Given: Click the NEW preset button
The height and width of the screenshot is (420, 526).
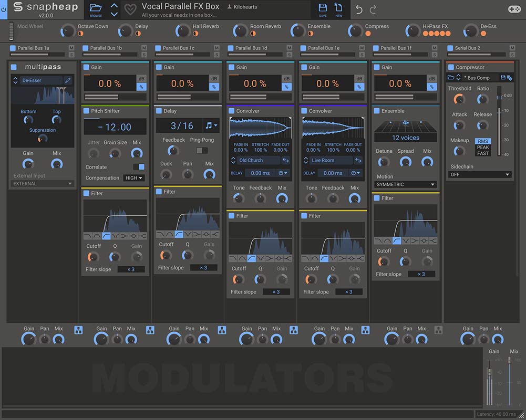Looking at the screenshot, I should [x=338, y=9].
